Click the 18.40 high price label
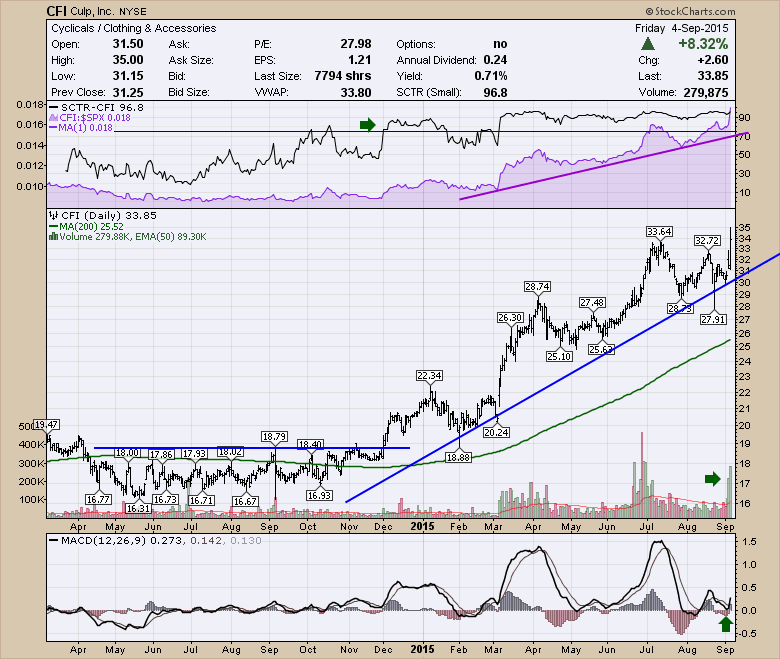This screenshot has height=659, width=780. tap(310, 444)
